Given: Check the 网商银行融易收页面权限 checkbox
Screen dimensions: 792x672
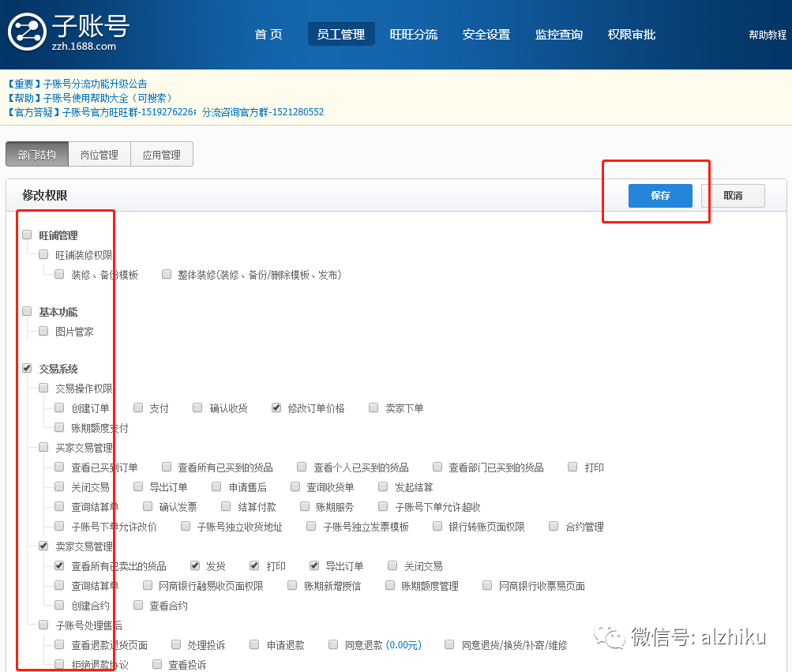Looking at the screenshot, I should (x=148, y=585).
